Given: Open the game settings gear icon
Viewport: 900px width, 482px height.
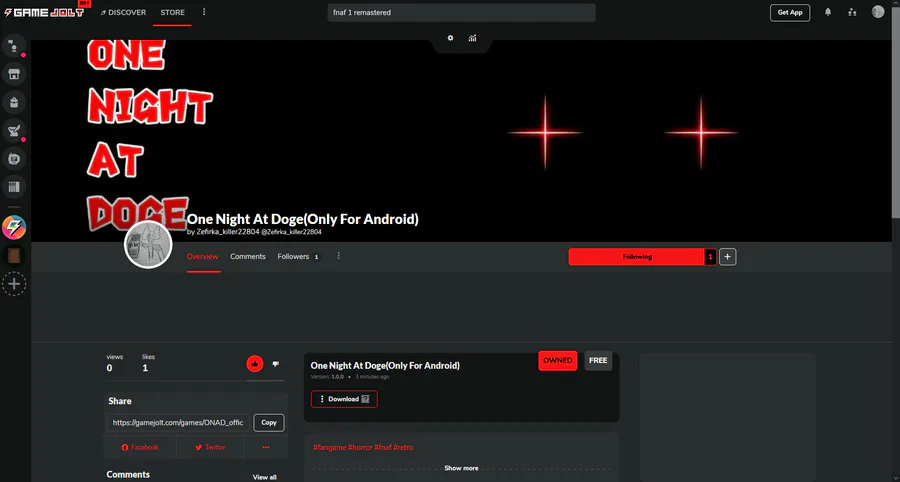Looking at the screenshot, I should [451, 38].
